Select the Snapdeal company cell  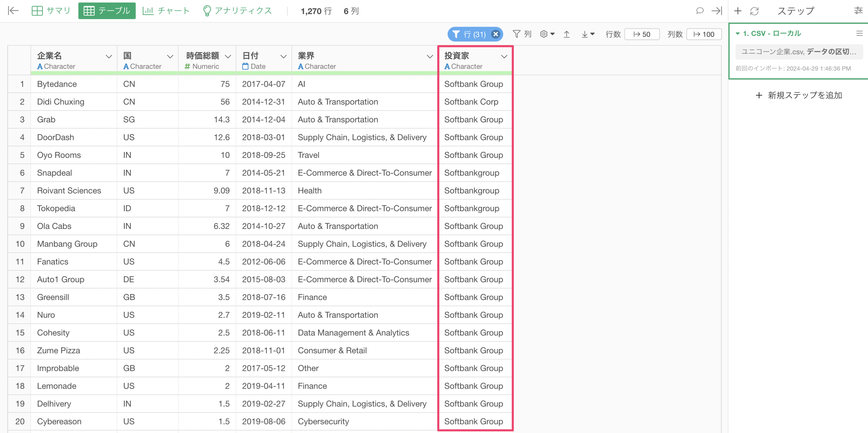point(74,173)
